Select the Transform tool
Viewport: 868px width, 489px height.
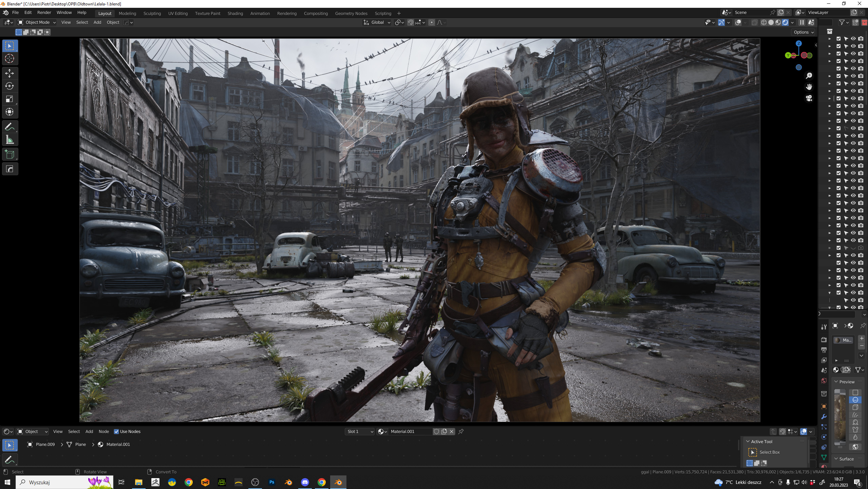pyautogui.click(x=10, y=112)
